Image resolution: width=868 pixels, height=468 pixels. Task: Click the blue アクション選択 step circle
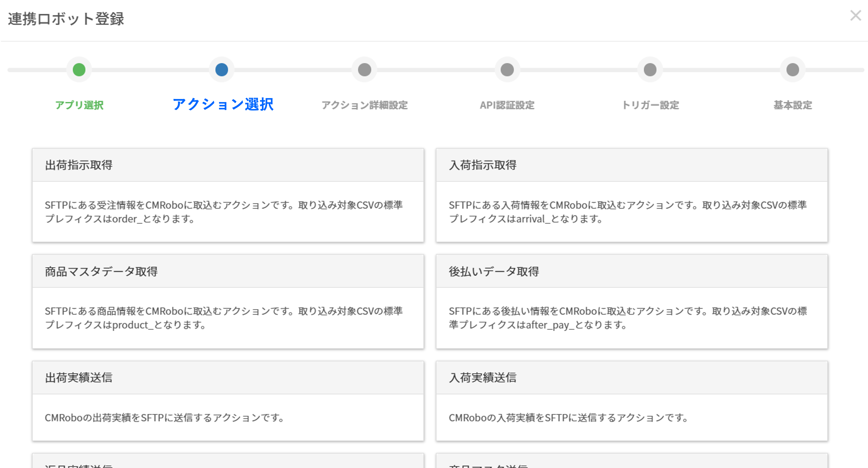[222, 70]
